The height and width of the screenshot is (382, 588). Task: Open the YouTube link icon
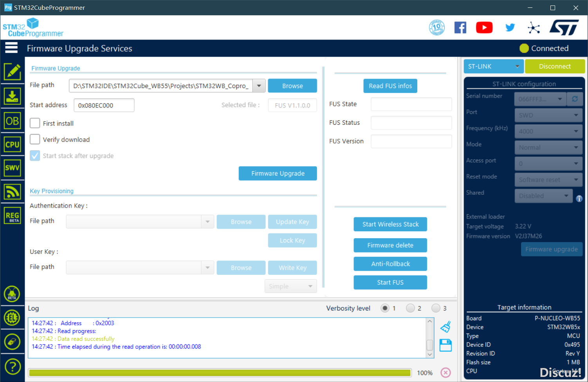point(484,27)
